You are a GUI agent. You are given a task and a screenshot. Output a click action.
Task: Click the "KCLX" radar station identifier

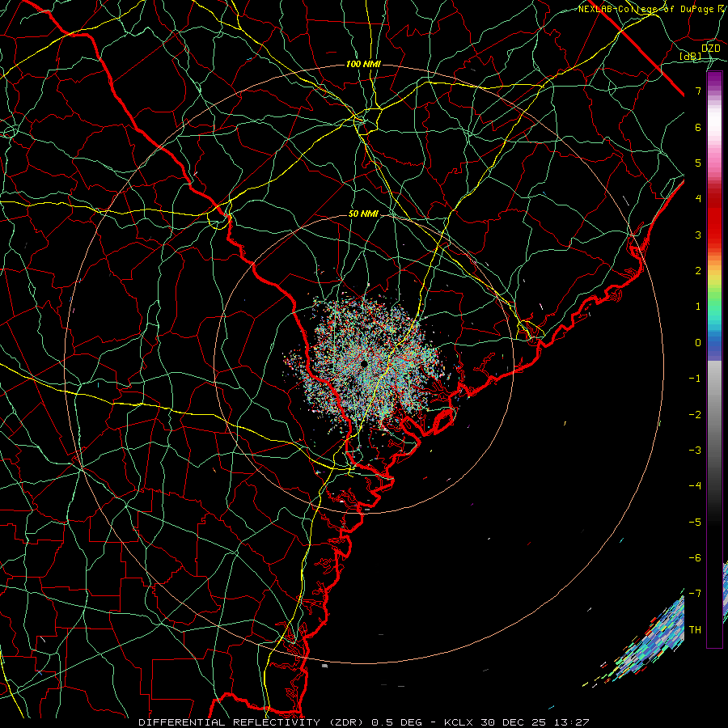pyautogui.click(x=459, y=722)
